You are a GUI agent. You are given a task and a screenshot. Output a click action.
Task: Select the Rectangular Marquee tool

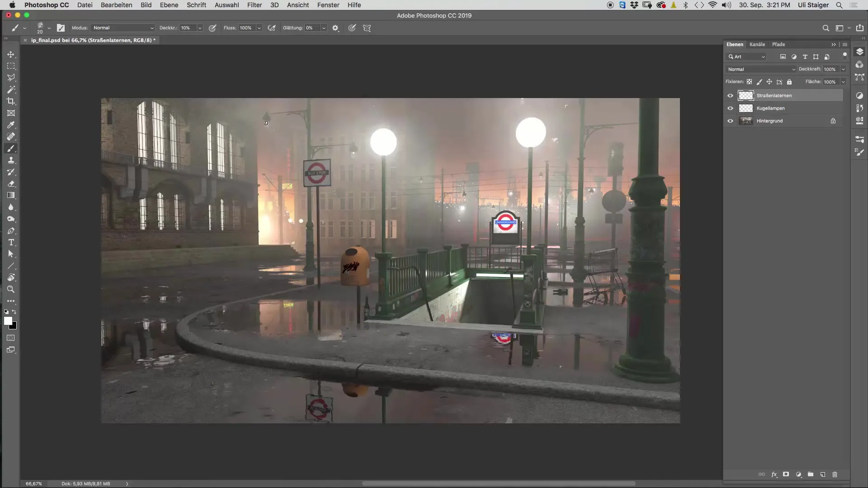tap(11, 66)
